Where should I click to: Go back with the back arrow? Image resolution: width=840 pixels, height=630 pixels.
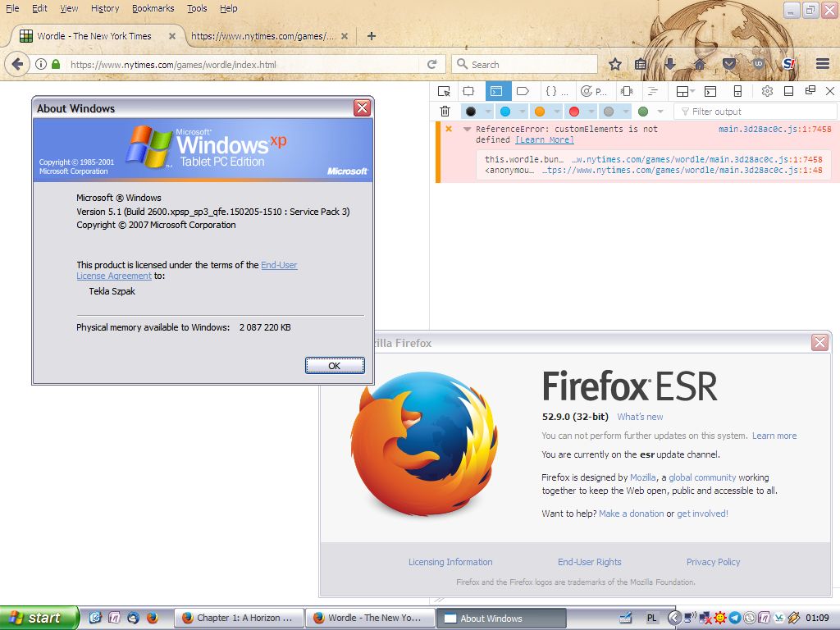point(17,64)
